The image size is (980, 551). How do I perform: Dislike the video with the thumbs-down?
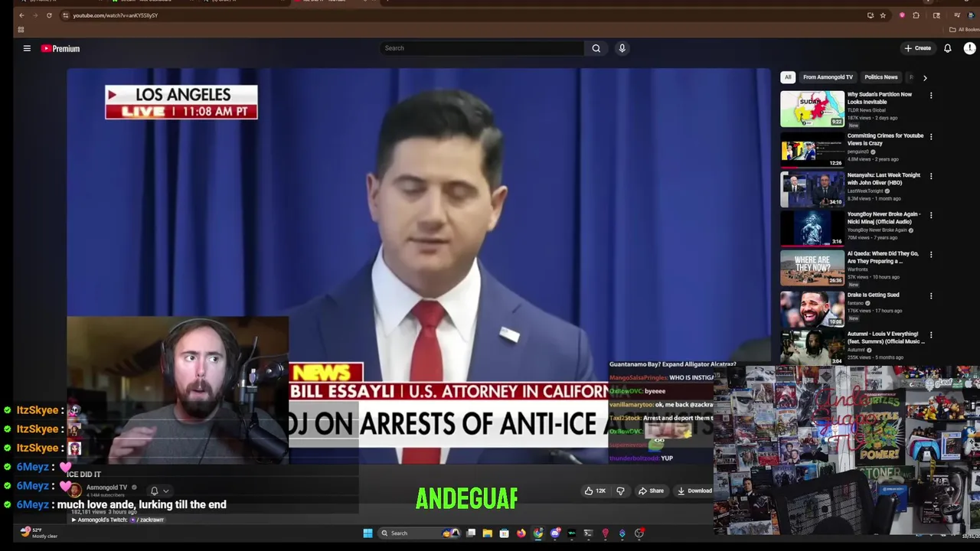(620, 491)
